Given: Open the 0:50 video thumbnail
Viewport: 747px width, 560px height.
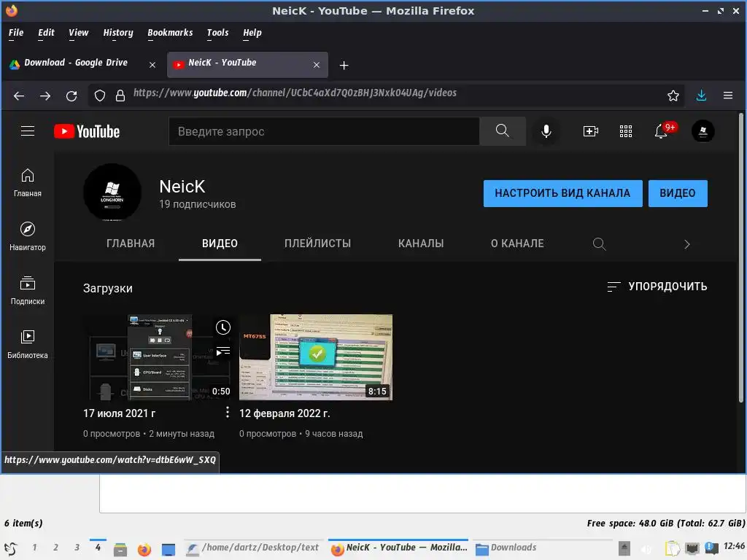Looking at the screenshot, I should point(158,357).
